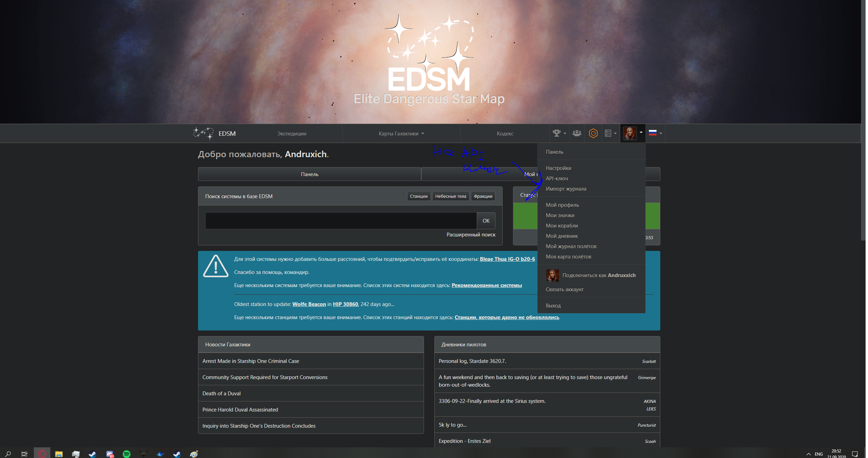Screen dimensions: 868x458
Task: Open the Экспедиции navigation item
Action: [292, 133]
